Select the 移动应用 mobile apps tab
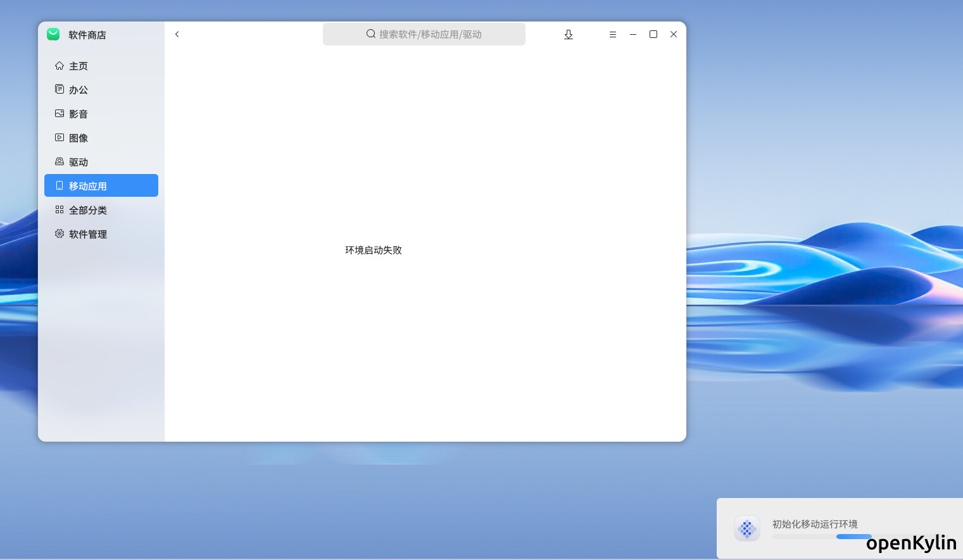This screenshot has height=560, width=963. coord(101,186)
